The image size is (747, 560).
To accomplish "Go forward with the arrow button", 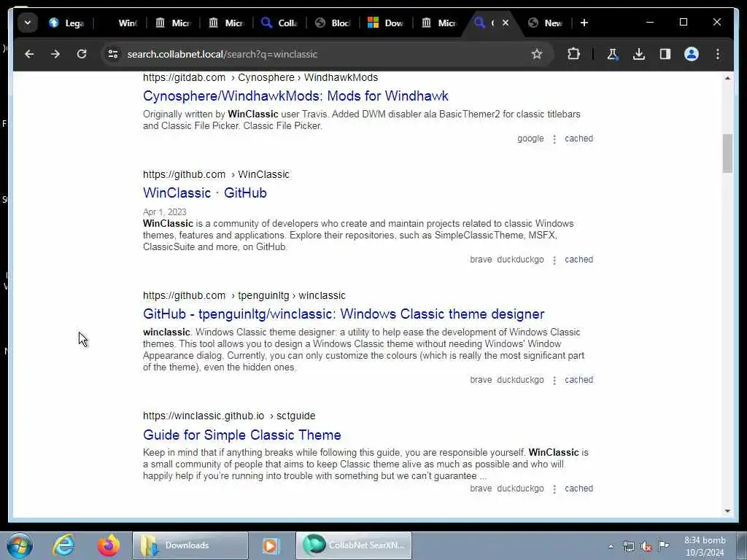I will click(55, 54).
